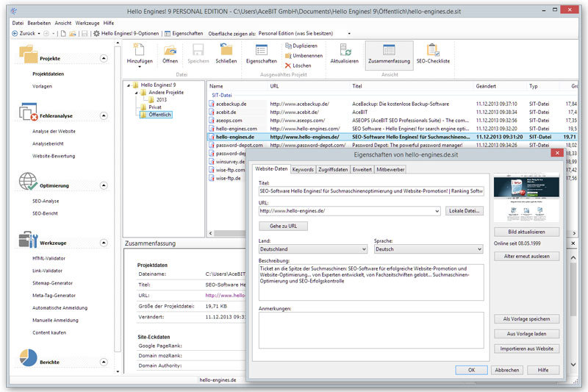The height and width of the screenshot is (392, 588).
Task: Click the Aktualisieren ribbon icon
Action: pyautogui.click(x=345, y=50)
